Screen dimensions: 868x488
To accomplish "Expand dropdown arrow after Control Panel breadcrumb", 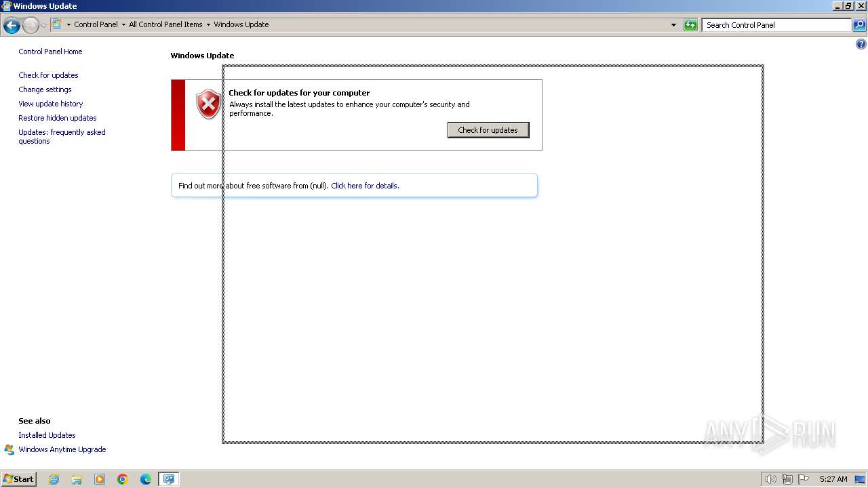I will pyautogui.click(x=123, y=25).
